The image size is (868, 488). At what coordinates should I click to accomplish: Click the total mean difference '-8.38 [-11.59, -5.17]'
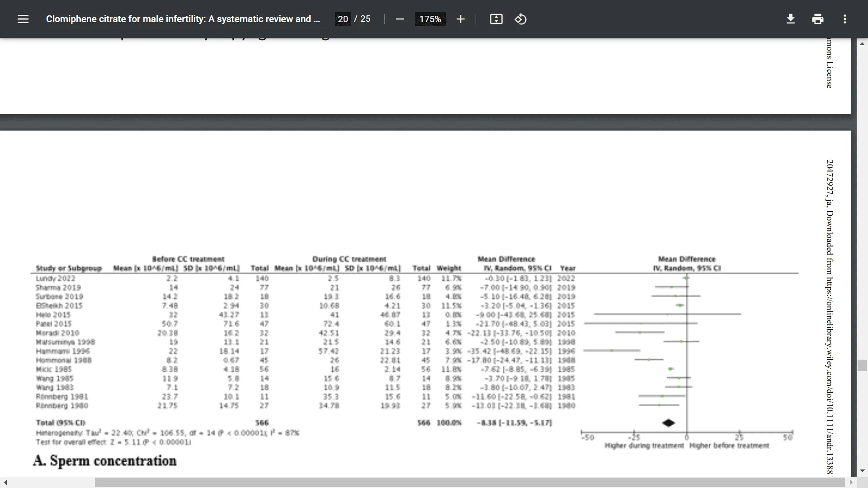[x=514, y=423]
